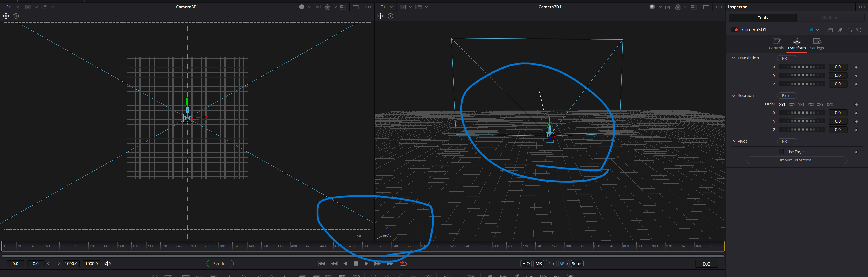Image resolution: width=868 pixels, height=277 pixels.
Task: Click the versions icon for Camera3D1
Action: click(831, 30)
